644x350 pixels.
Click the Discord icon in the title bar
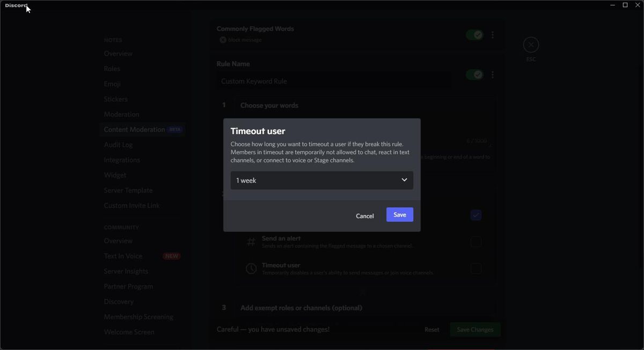click(x=16, y=5)
